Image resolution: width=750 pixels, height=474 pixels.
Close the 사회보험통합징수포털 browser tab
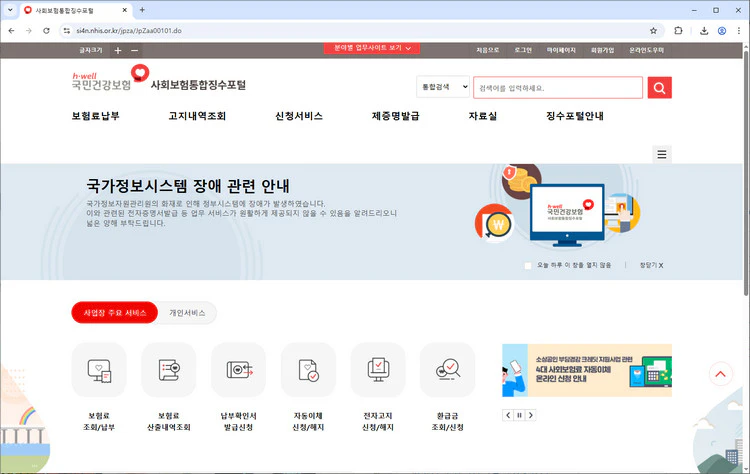(125, 10)
